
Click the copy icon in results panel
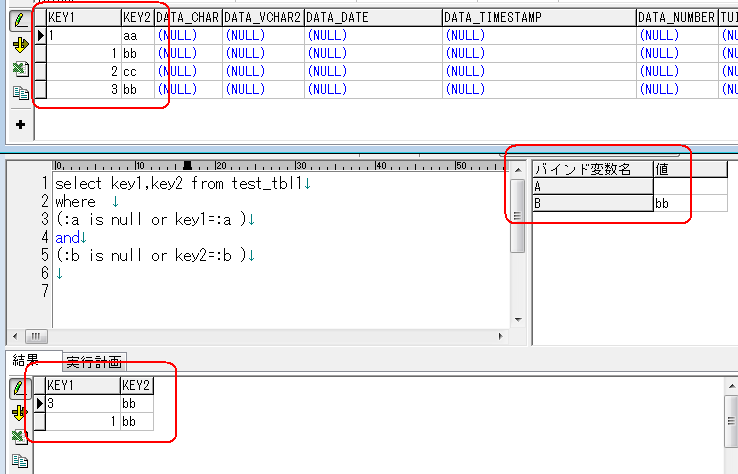[19, 461]
